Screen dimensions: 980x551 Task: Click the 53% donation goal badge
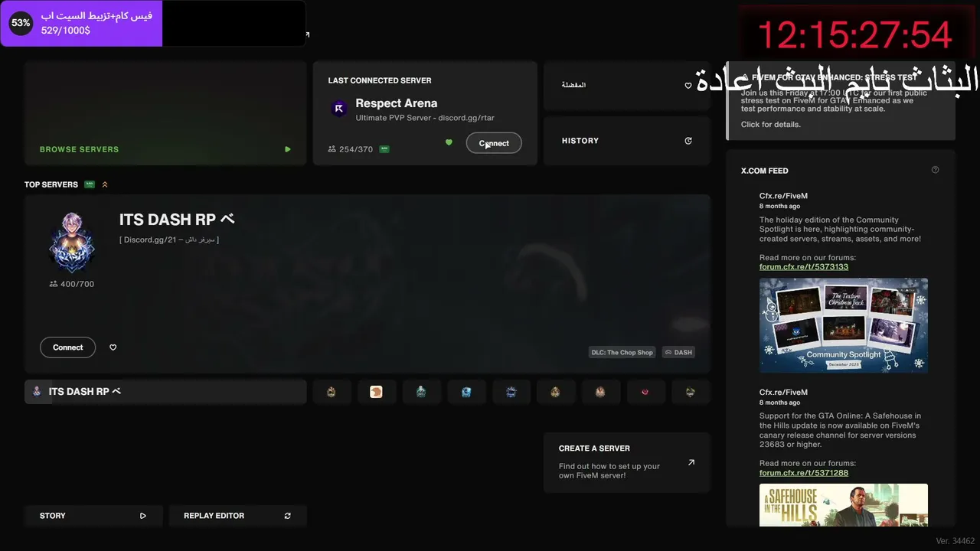21,23
